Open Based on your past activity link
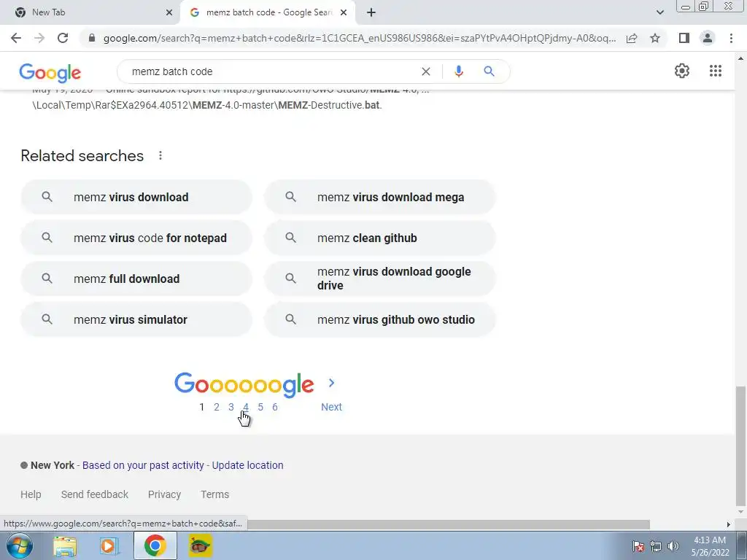747x560 pixels. tap(143, 465)
